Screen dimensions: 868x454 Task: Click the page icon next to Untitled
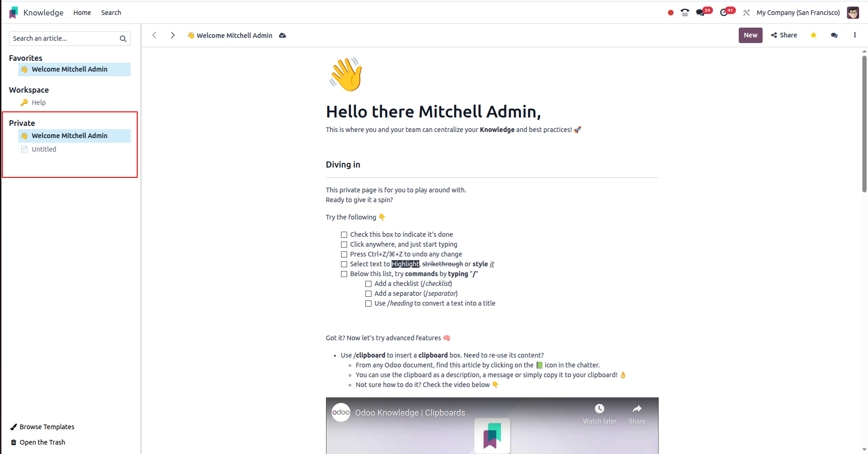(x=24, y=149)
